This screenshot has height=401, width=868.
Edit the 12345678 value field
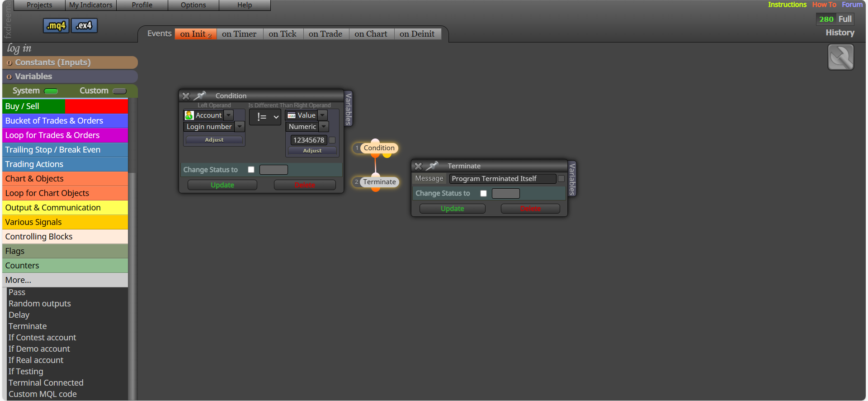pos(308,140)
